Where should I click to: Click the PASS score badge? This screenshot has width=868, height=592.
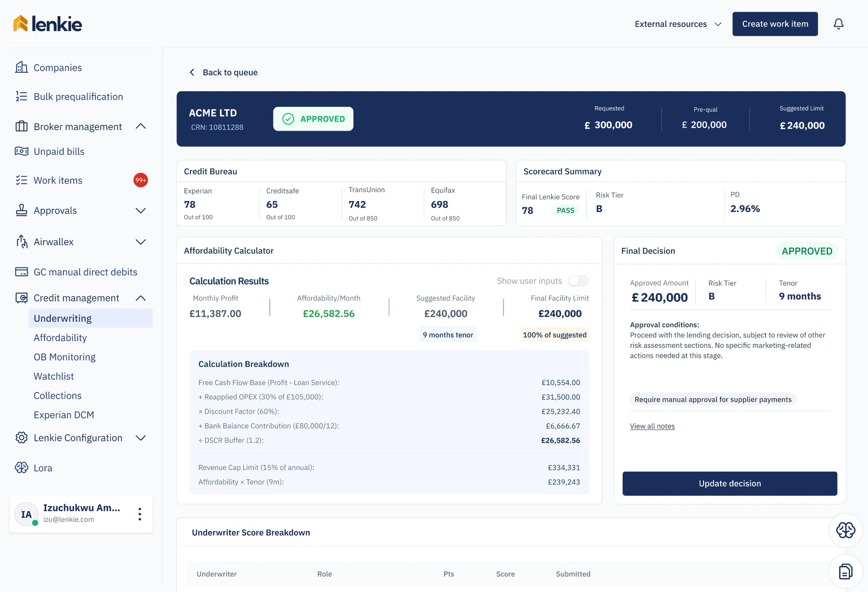coord(566,210)
